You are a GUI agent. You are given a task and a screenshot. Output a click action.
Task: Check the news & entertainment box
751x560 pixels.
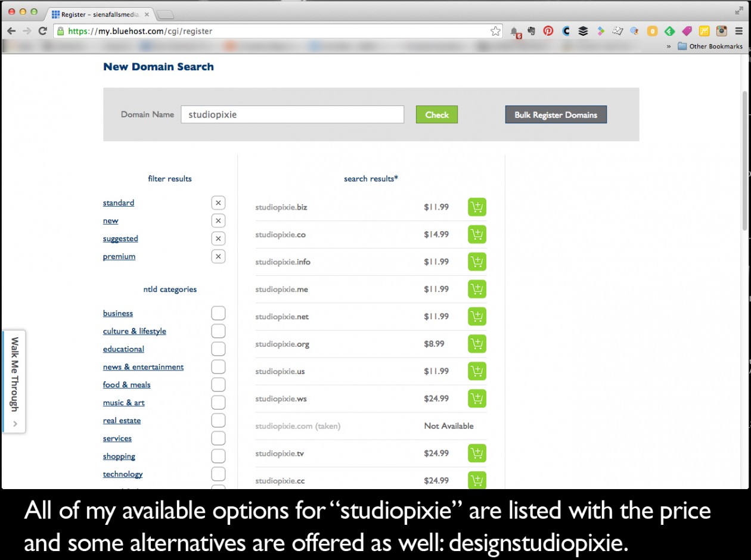tap(218, 367)
